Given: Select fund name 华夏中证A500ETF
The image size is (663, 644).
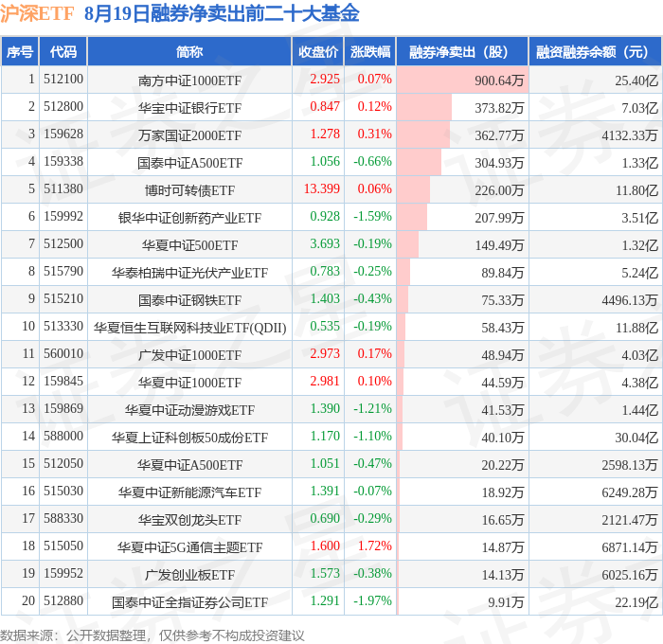Looking at the screenshot, I should [189, 465].
